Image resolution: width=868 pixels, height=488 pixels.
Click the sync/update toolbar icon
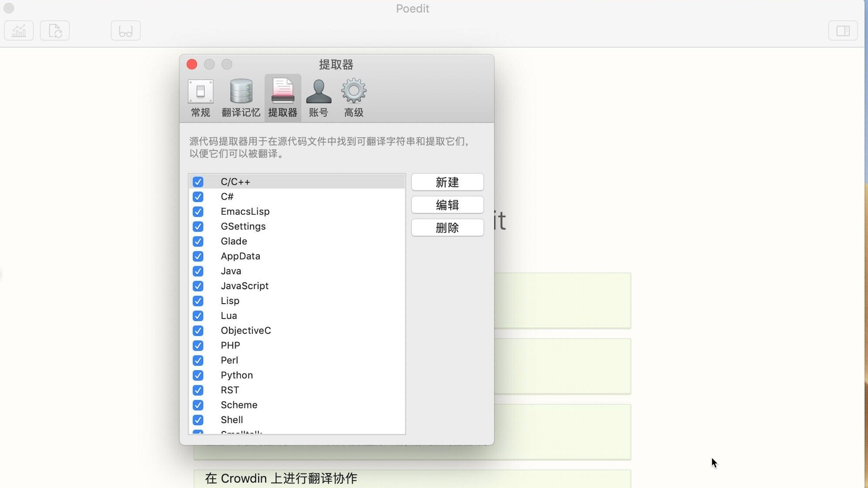[54, 30]
